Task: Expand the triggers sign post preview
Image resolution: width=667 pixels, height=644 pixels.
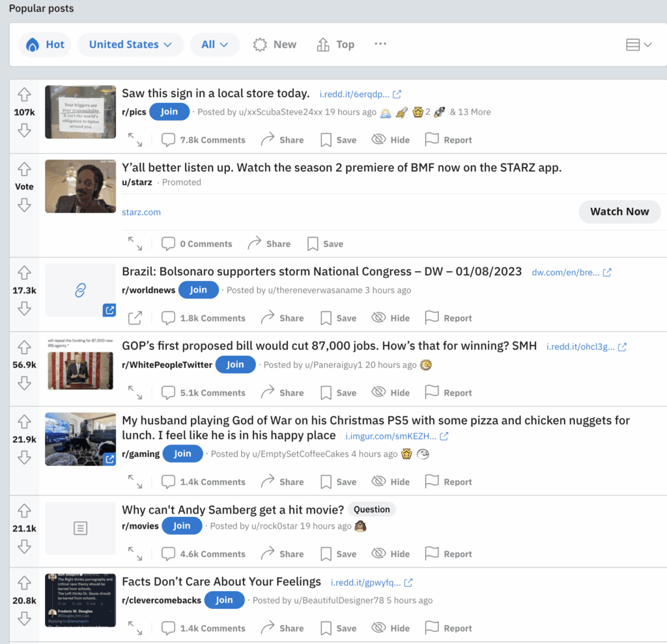Action: (x=135, y=139)
